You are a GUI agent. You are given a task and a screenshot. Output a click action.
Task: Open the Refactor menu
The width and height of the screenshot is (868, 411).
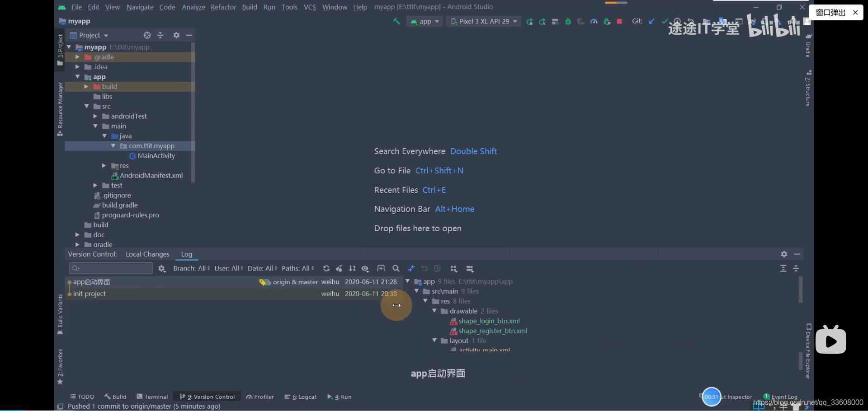coord(223,7)
